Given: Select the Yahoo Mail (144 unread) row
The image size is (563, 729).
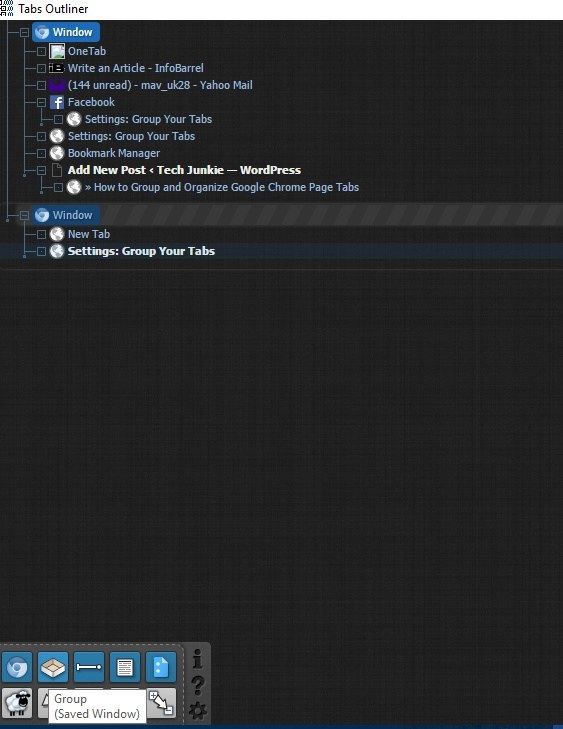Looking at the screenshot, I should [x=160, y=86].
